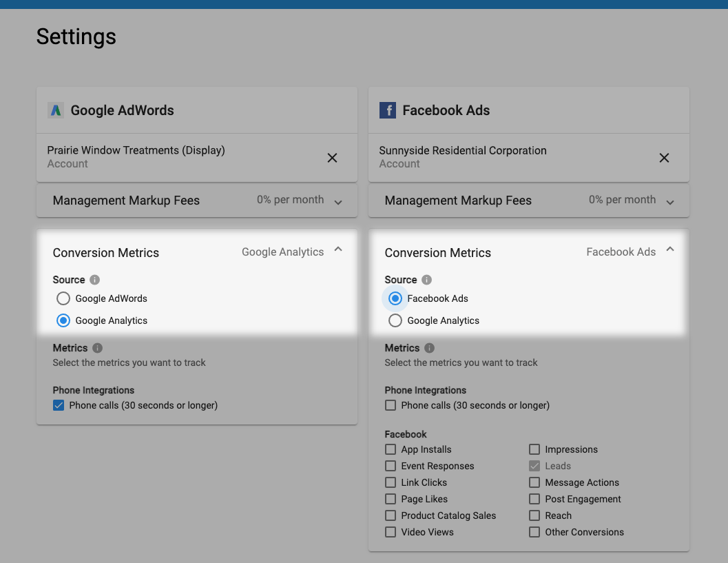Uncheck Phone calls in Google AdWords panel
The height and width of the screenshot is (563, 728).
pyautogui.click(x=58, y=405)
